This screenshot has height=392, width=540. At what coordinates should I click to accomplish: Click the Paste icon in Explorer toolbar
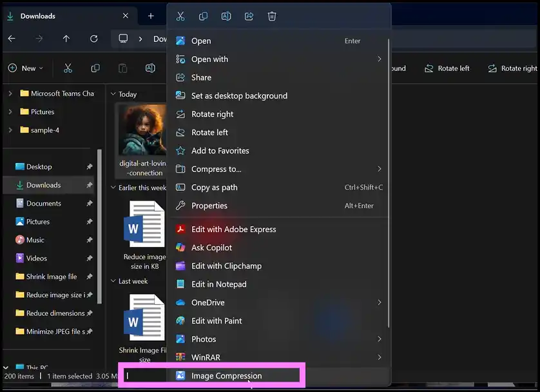click(123, 68)
